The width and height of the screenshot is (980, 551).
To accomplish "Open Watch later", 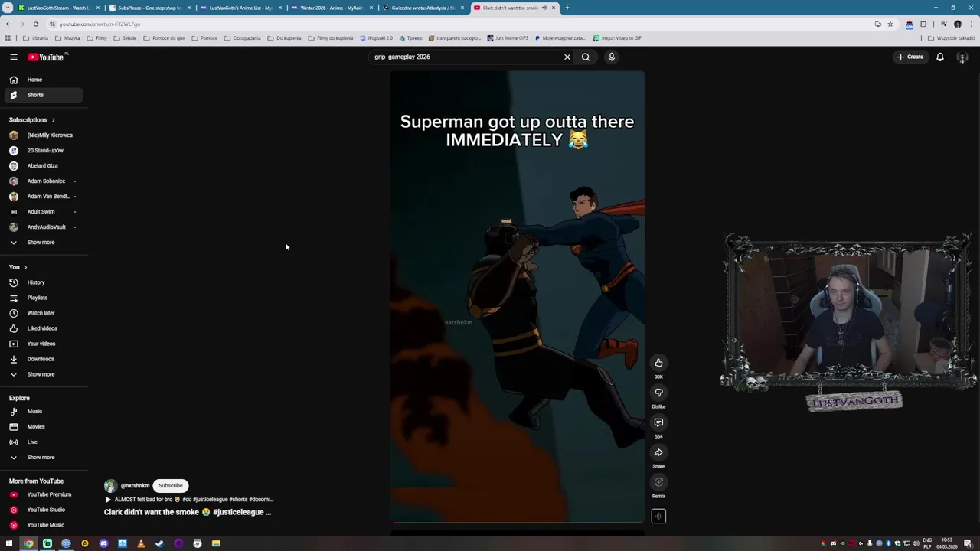I will tap(42, 313).
